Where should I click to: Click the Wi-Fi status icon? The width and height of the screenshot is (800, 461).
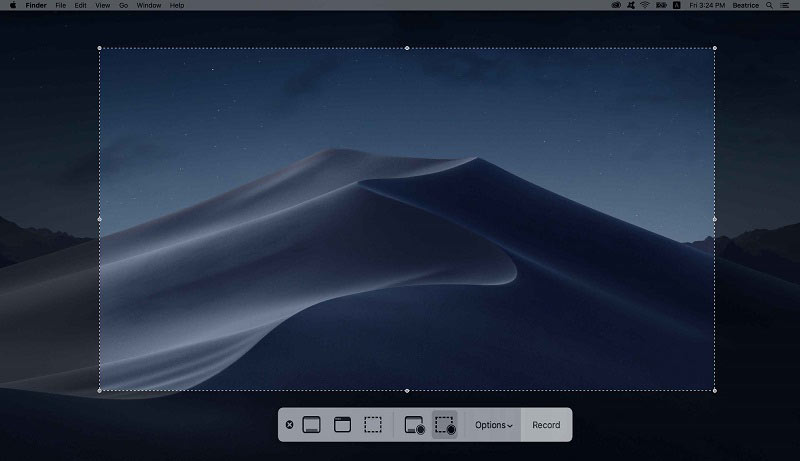(x=645, y=5)
